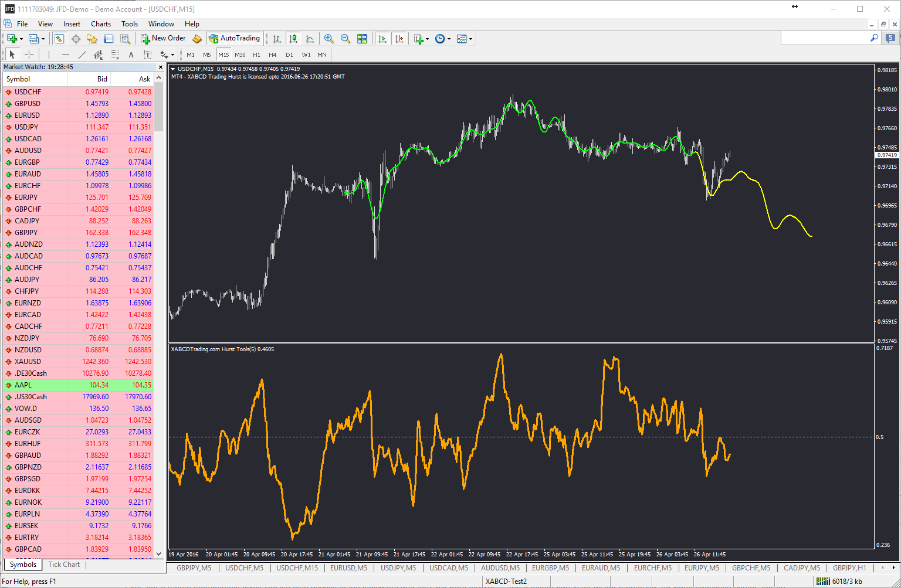This screenshot has width=901, height=588.
Task: Sort Market Watch by Bid column
Action: coord(89,79)
